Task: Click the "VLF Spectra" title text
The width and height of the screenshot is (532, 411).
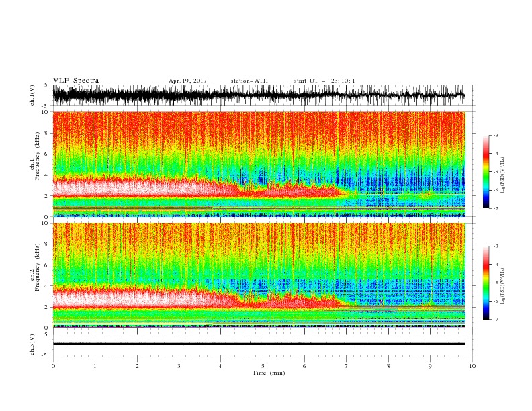Action: 76,81
